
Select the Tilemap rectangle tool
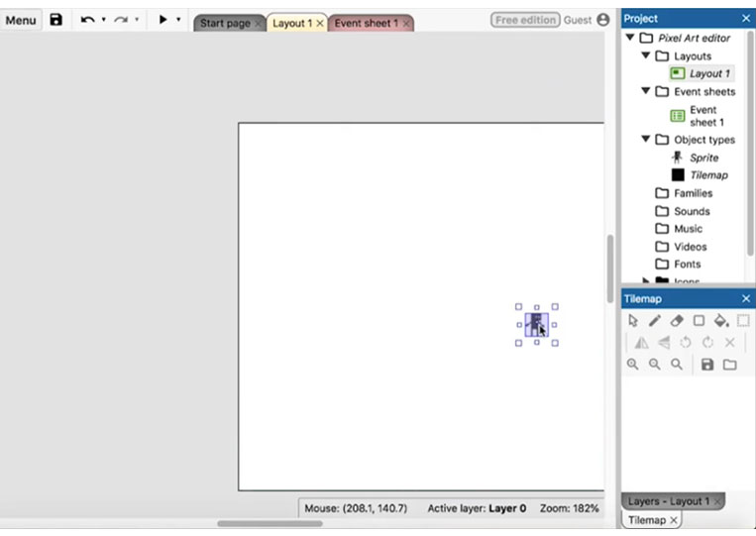point(699,321)
